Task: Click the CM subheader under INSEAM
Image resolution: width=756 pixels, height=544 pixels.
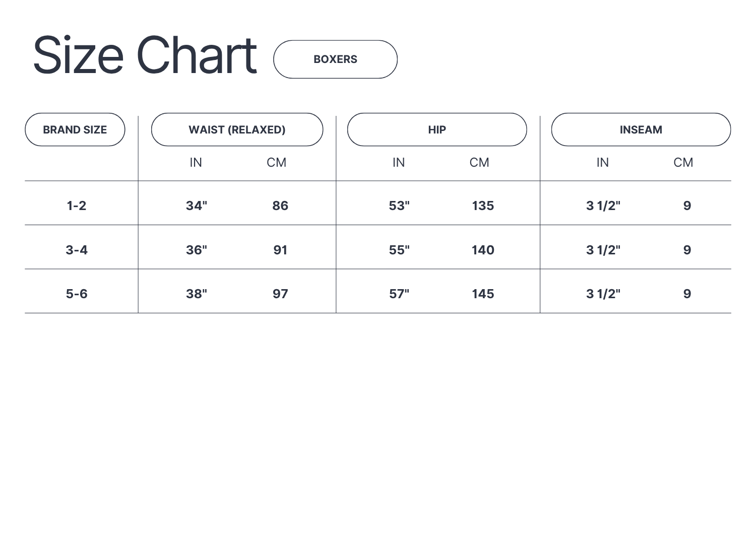Action: point(683,163)
